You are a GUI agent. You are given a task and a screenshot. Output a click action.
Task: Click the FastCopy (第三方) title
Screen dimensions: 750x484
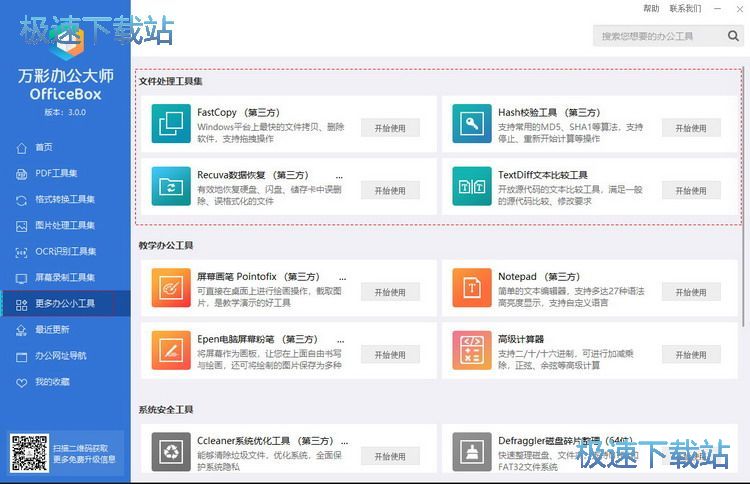(x=238, y=112)
